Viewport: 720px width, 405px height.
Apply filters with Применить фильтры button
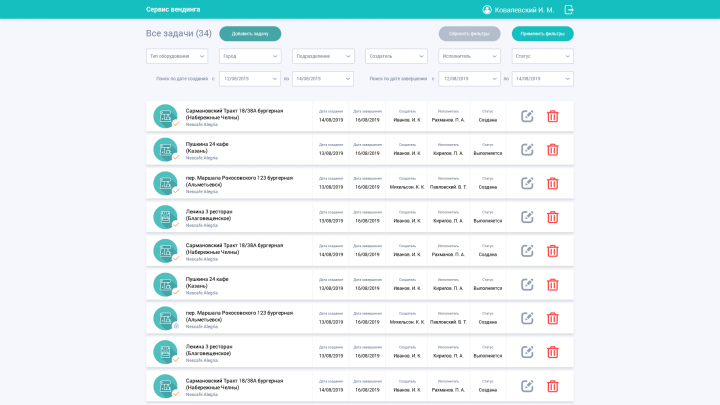coord(543,34)
